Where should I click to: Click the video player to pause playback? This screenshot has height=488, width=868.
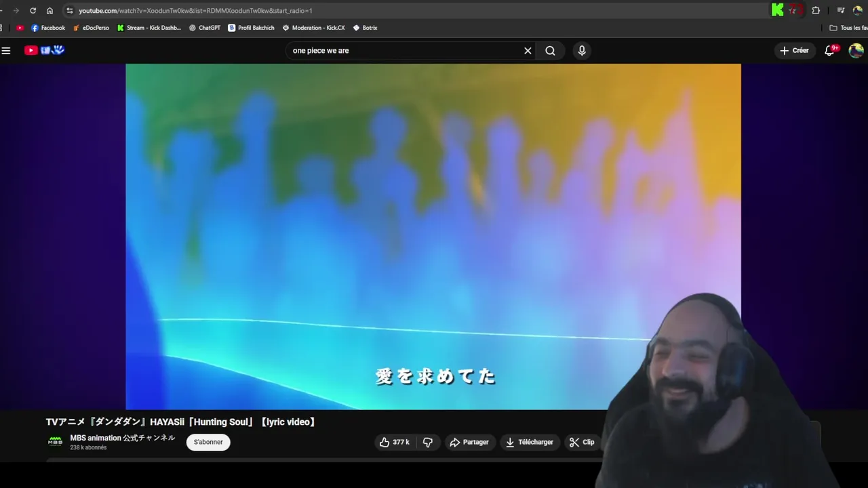[433, 237]
